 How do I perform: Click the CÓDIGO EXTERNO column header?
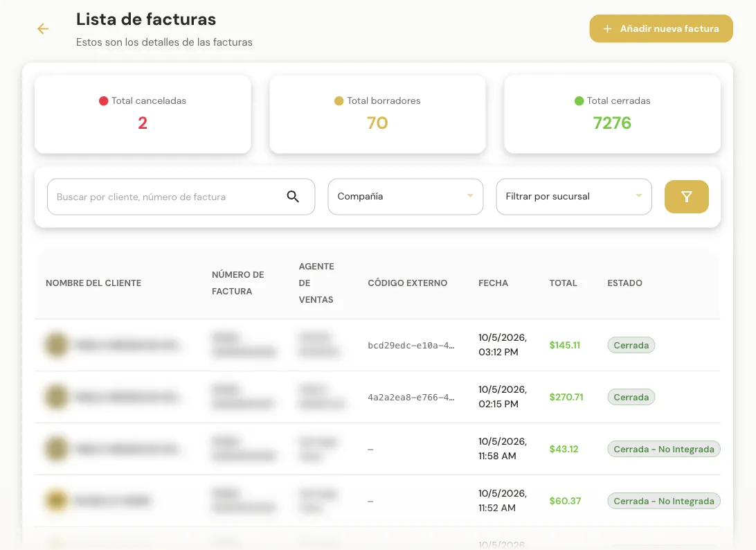407,283
